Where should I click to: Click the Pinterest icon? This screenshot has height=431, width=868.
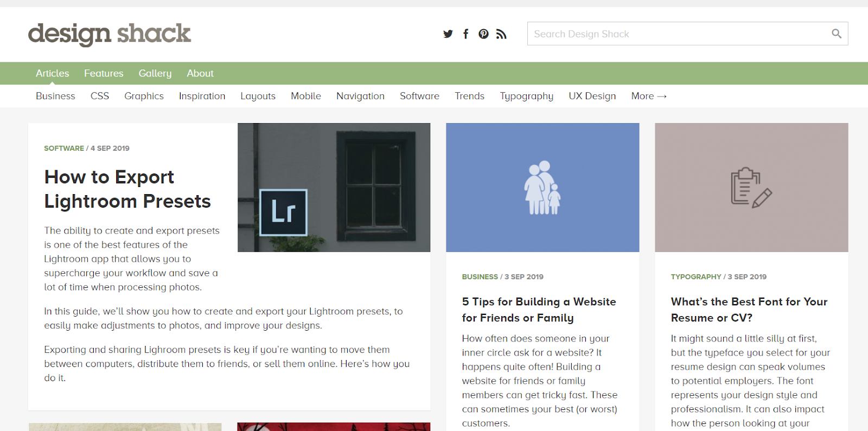click(483, 34)
